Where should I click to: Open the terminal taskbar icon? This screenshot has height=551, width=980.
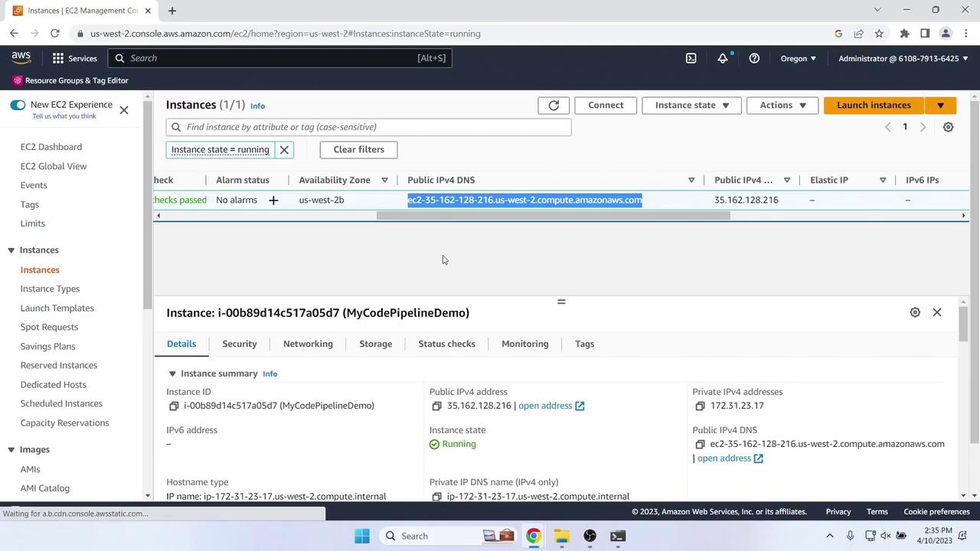[618, 536]
